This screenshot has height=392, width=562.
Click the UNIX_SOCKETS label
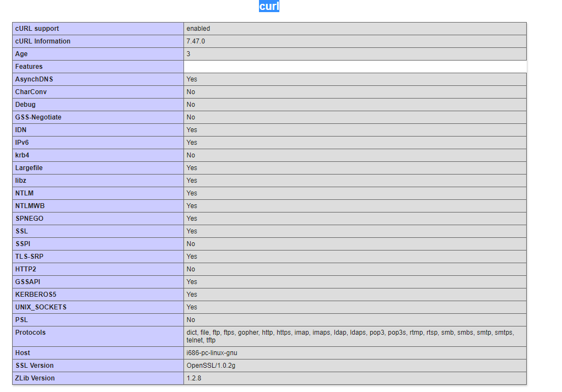pos(41,307)
